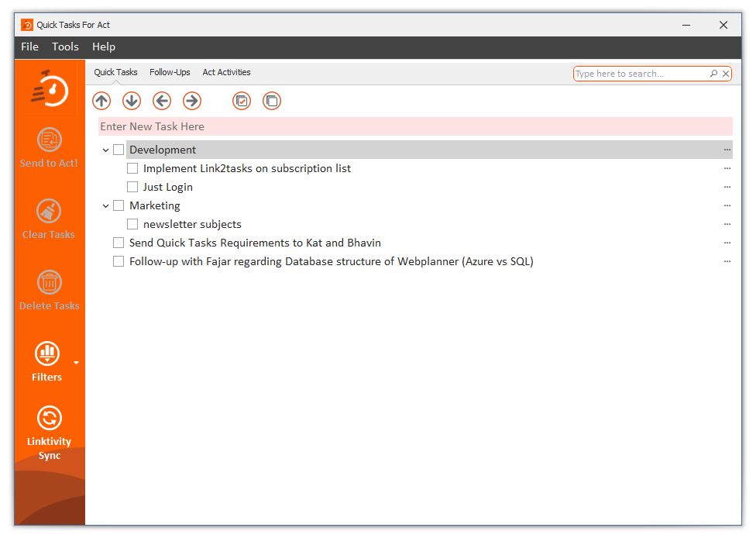Click the check-all tasks toolbar icon
Image resolution: width=756 pixels, height=538 pixels.
[x=242, y=101]
